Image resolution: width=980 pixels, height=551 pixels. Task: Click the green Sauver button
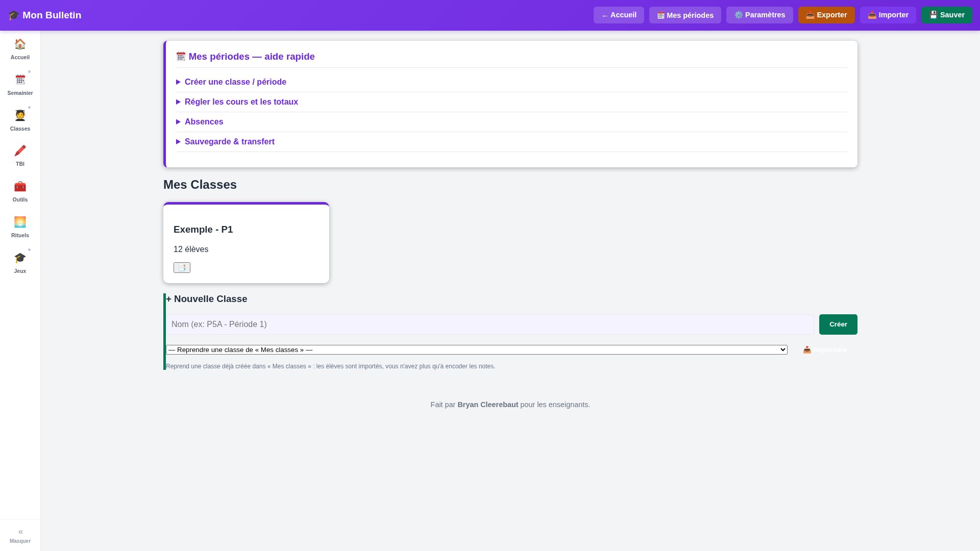(x=947, y=15)
